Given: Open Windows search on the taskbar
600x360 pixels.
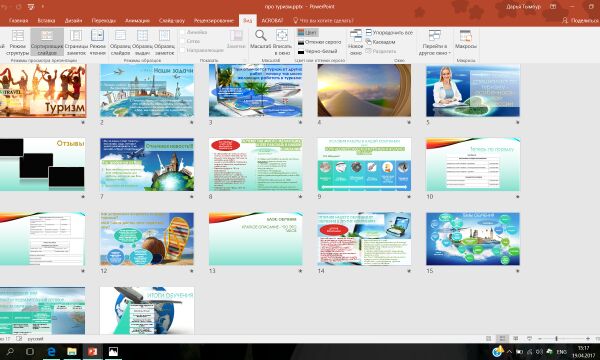Looking at the screenshot, I should [x=10, y=352].
